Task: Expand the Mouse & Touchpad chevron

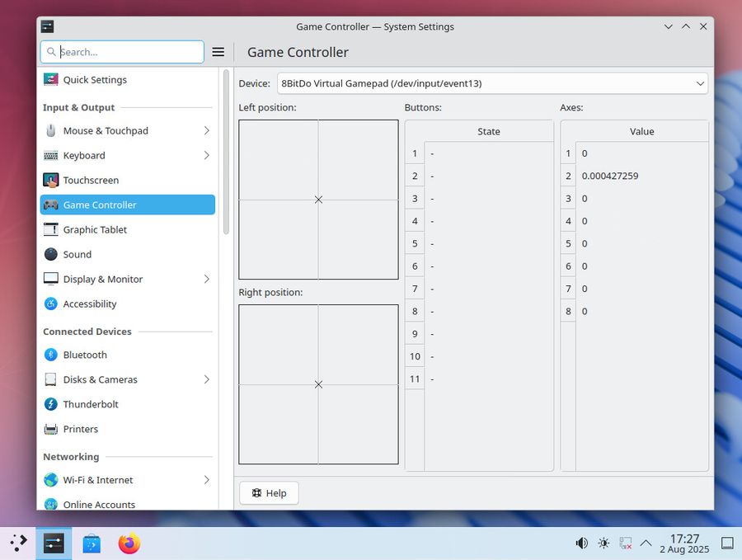Action: [206, 130]
